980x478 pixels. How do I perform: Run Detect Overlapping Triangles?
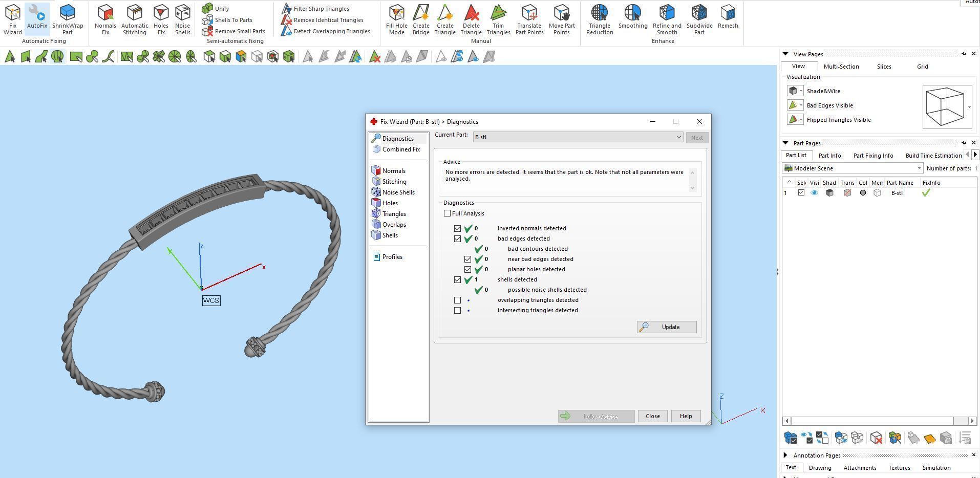[326, 31]
